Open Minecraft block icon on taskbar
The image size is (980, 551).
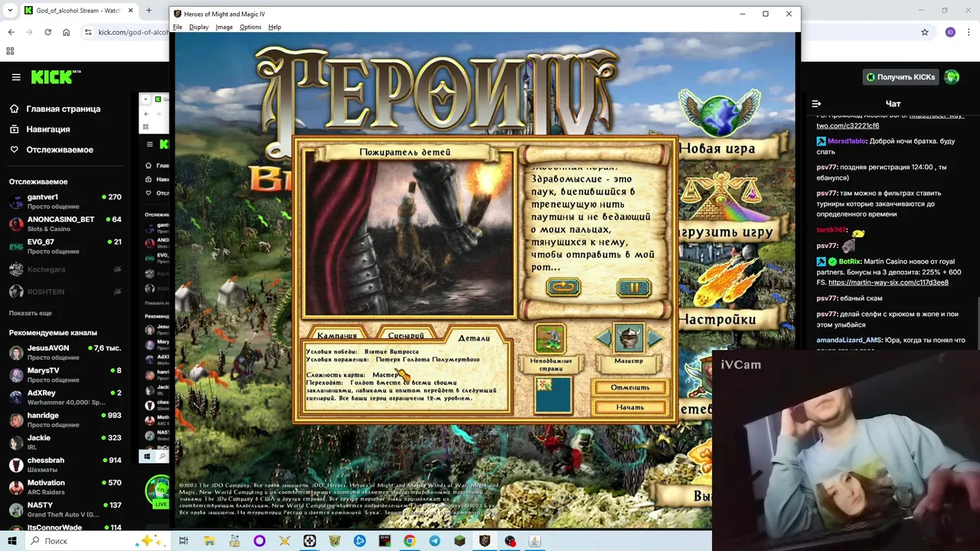459,541
